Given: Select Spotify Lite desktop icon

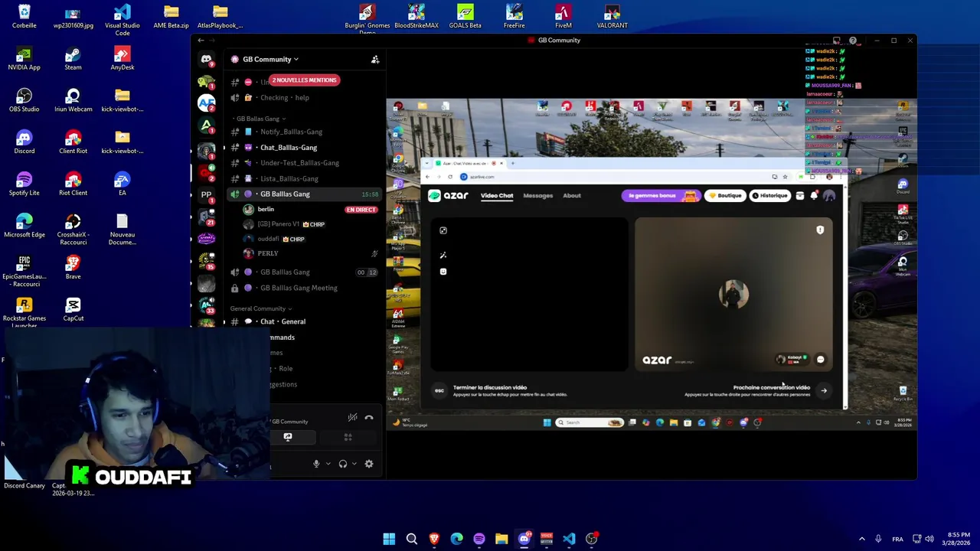Looking at the screenshot, I should (x=24, y=184).
